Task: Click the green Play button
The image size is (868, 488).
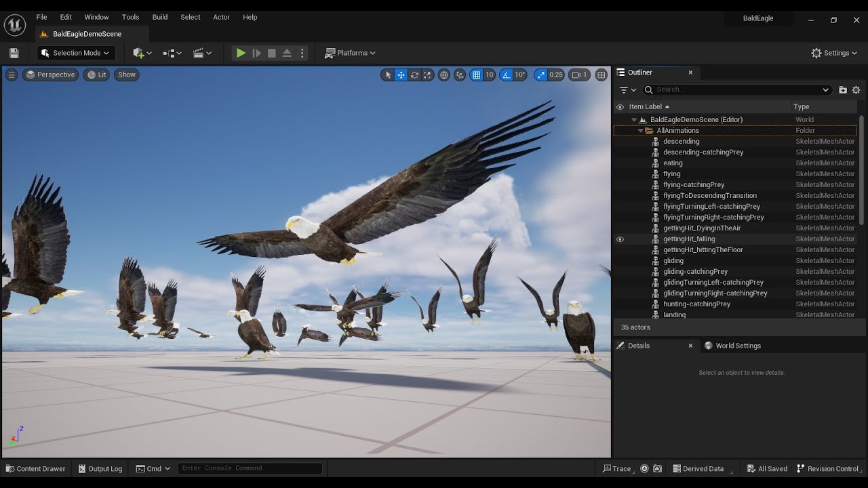Action: click(241, 53)
